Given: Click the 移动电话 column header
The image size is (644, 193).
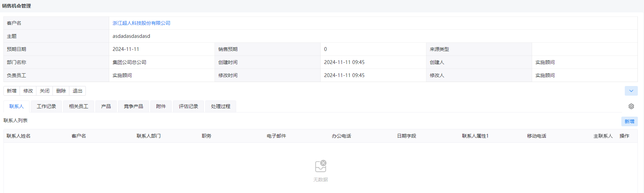Looking at the screenshot, I should pyautogui.click(x=537, y=136).
